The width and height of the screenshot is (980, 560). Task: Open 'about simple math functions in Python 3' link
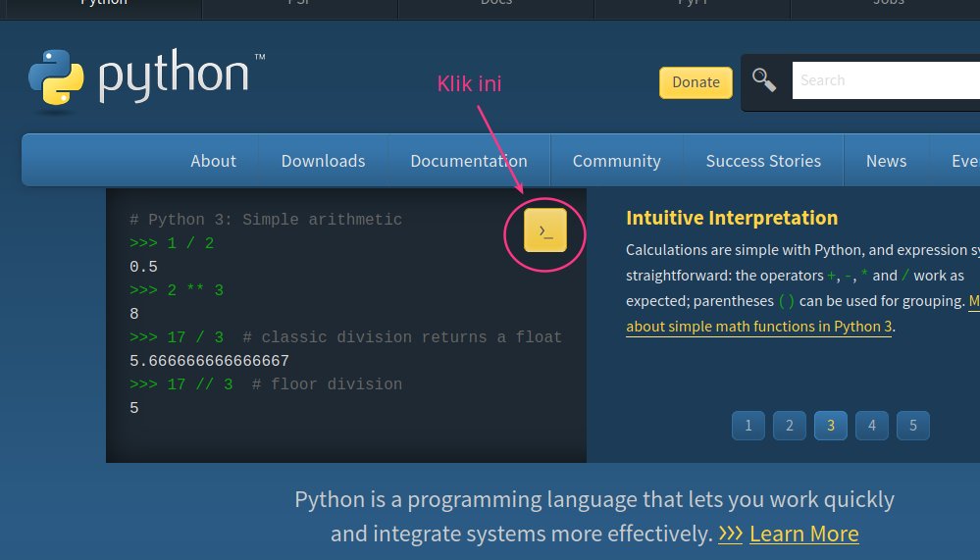coord(758,327)
